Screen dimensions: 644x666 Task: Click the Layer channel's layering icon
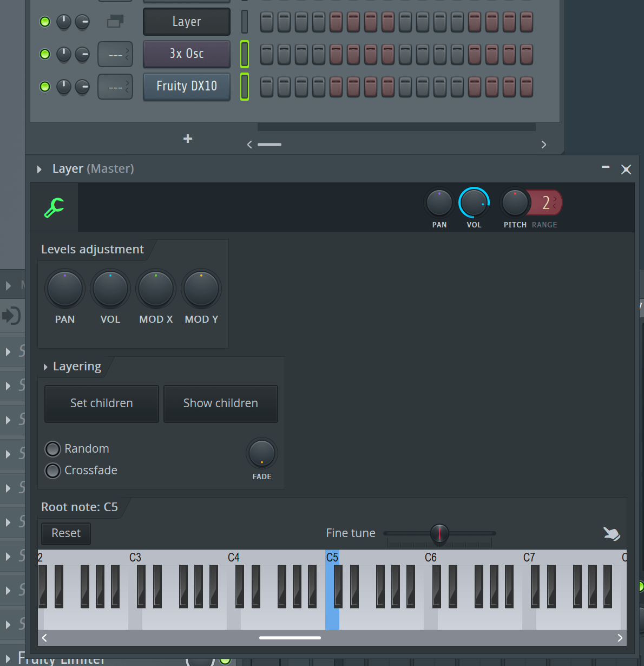115,22
